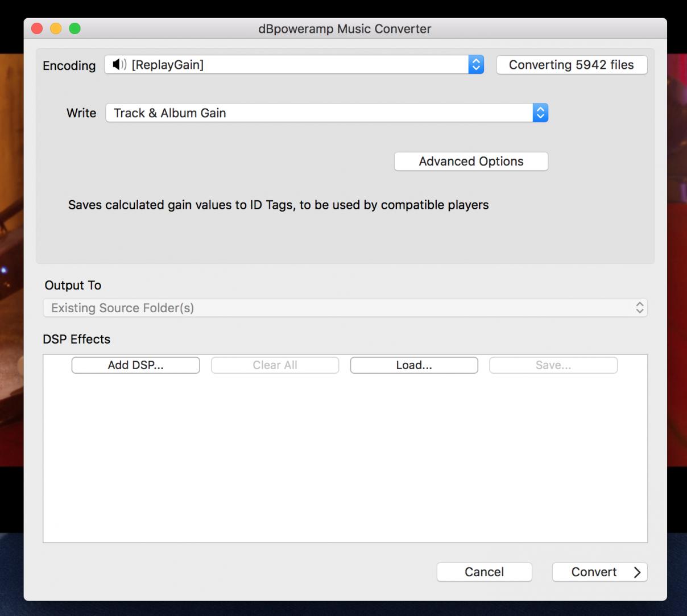Click the Converting 5942 files button
This screenshot has width=687, height=616.
pos(571,65)
